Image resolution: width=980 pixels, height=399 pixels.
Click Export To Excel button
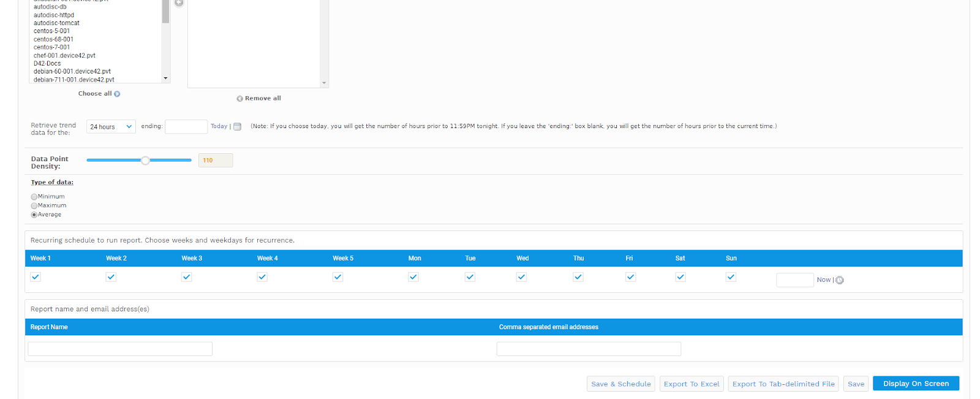tap(692, 384)
